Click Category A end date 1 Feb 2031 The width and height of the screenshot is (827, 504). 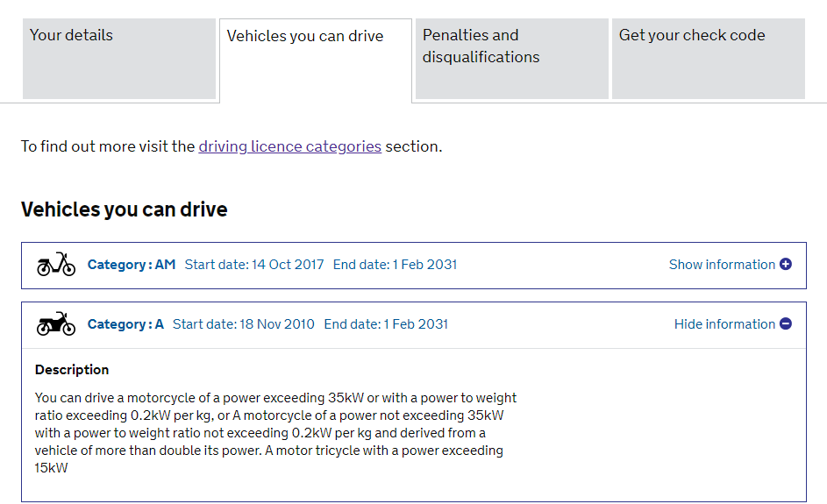pyautogui.click(x=386, y=323)
